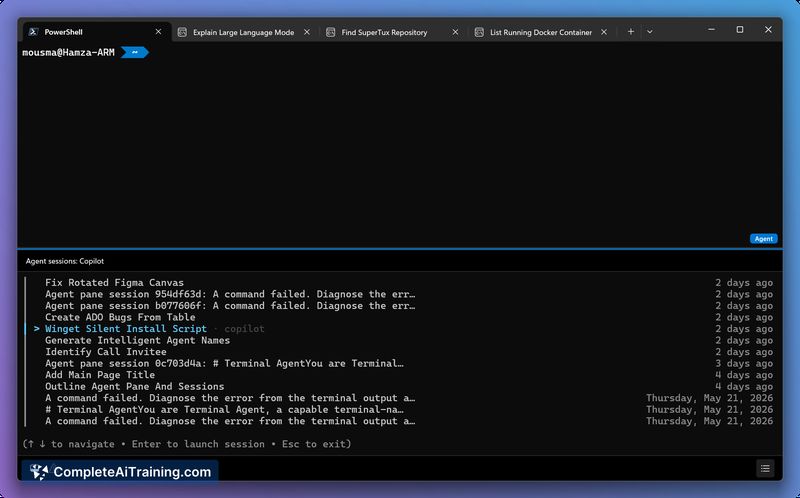Open the Explain Large Language Mode tab
Viewport: 800px width, 498px height.
[243, 32]
